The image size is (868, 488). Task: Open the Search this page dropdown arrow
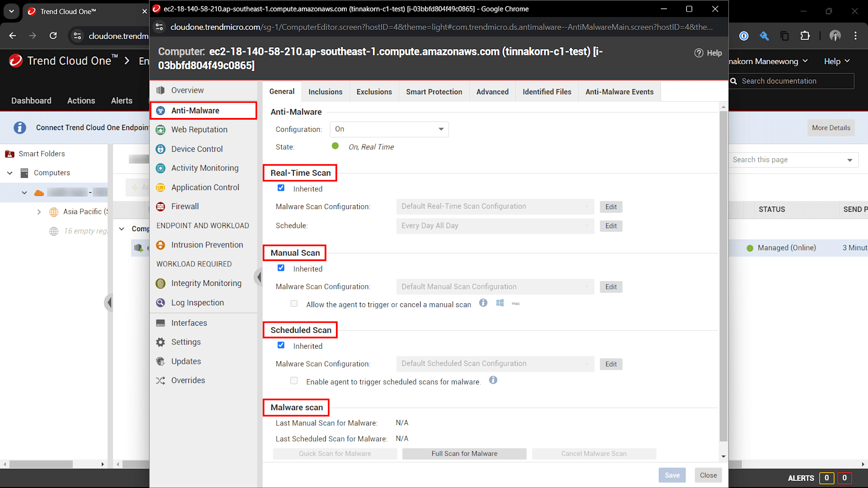(850, 160)
